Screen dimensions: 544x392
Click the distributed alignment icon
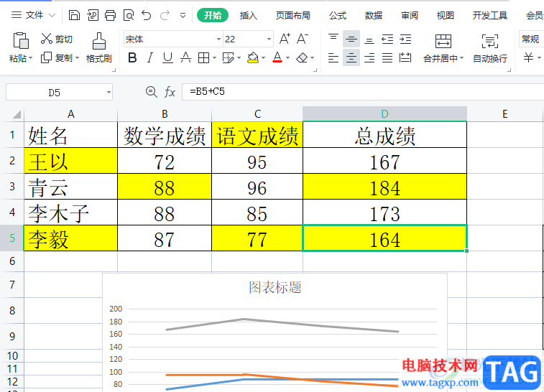(405, 57)
